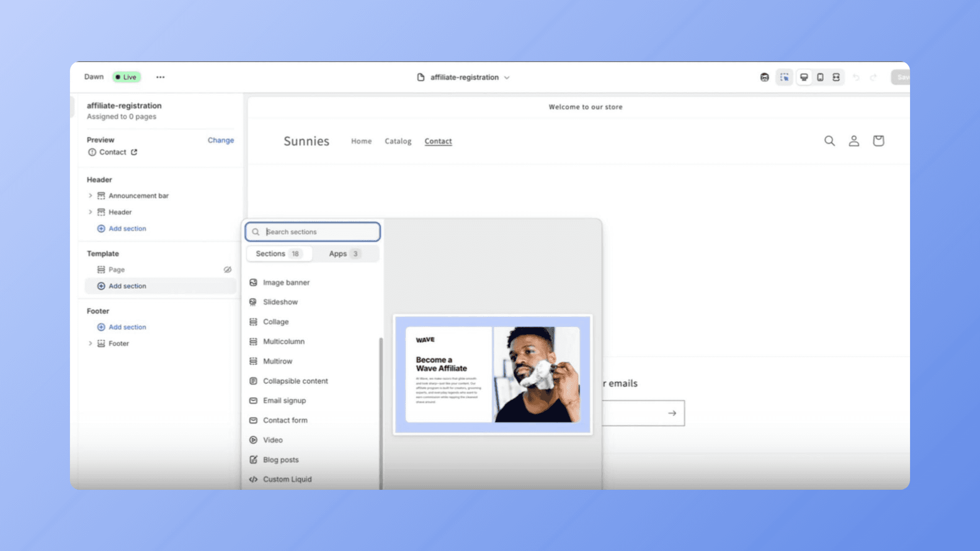Click the Video section play icon
980x551 pixels.
pyautogui.click(x=253, y=440)
